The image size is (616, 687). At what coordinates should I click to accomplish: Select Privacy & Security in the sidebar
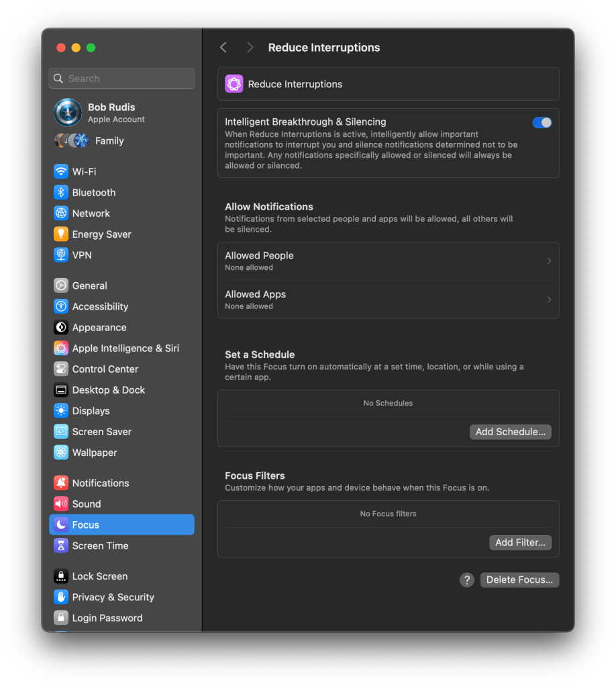[113, 597]
